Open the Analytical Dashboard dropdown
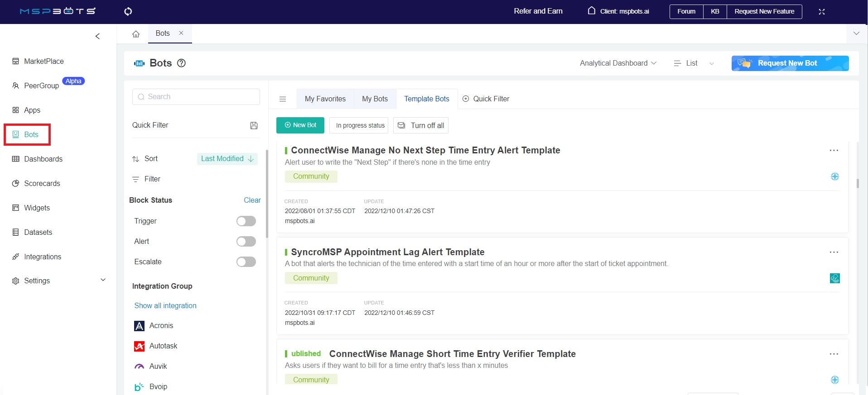The height and width of the screenshot is (395, 868). 618,63
